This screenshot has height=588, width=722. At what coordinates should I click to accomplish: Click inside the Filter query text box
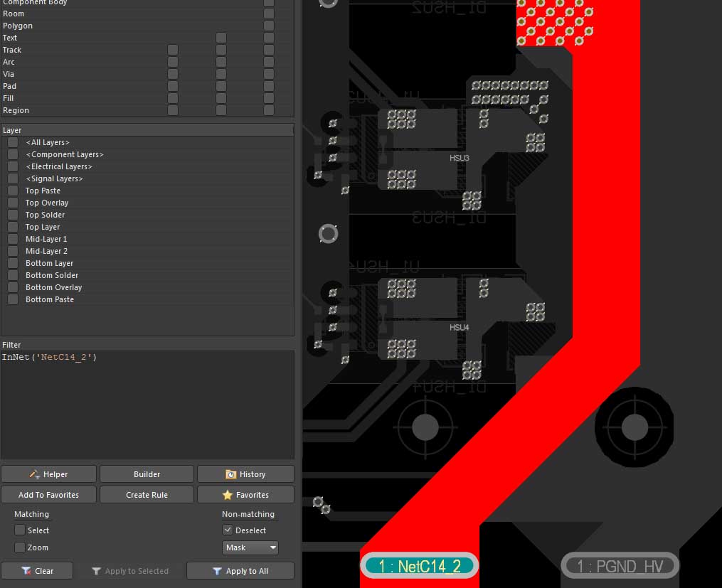(147, 405)
